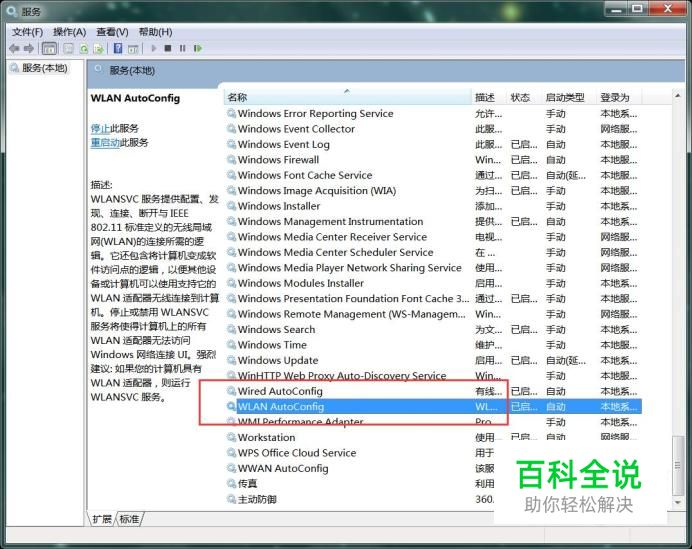Switch to the 标准 tab
The width and height of the screenshot is (692, 549).
pyautogui.click(x=129, y=519)
